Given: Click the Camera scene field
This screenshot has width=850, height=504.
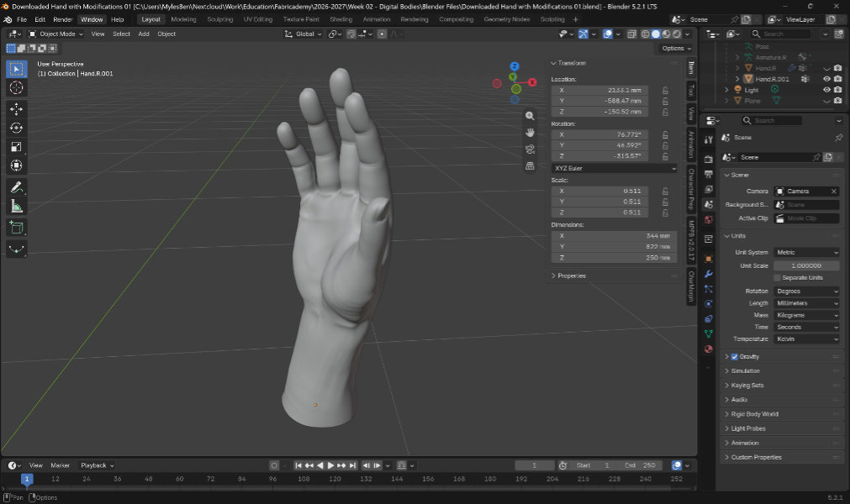Looking at the screenshot, I should [802, 191].
